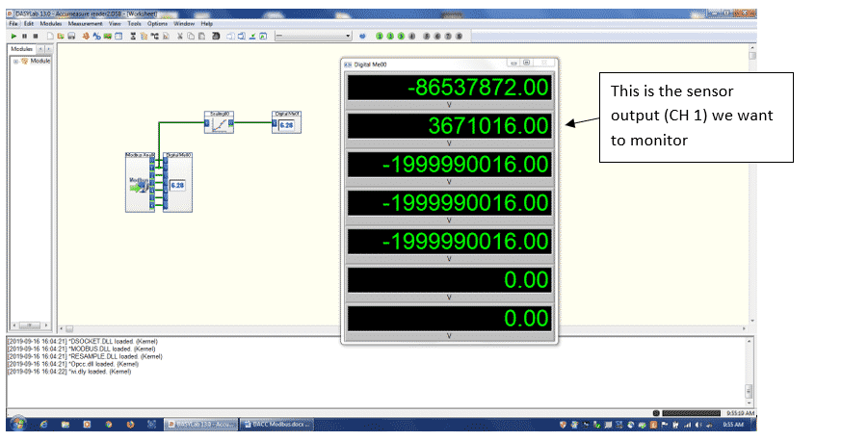
Task: Select the Modbus Analog input module block
Action: coord(141,183)
